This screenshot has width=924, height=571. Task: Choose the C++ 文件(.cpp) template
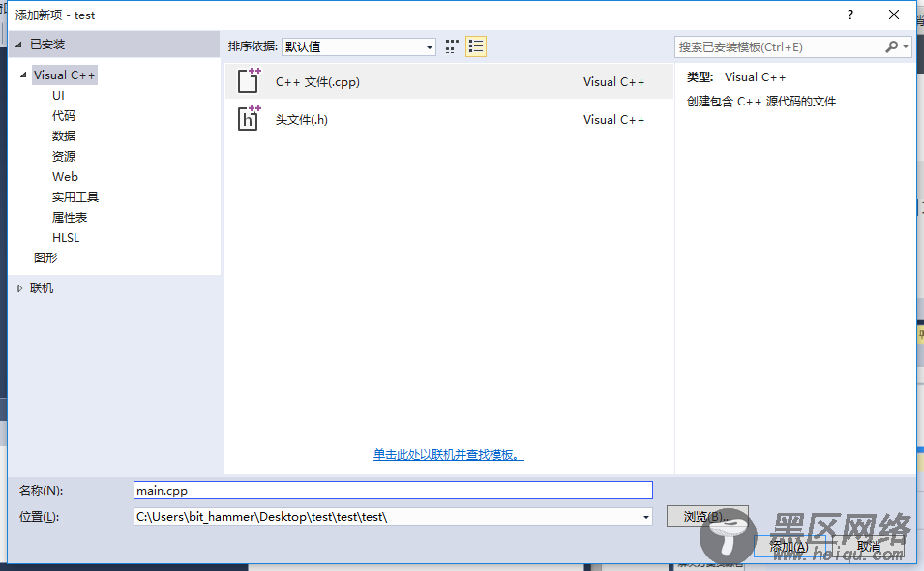click(x=449, y=81)
